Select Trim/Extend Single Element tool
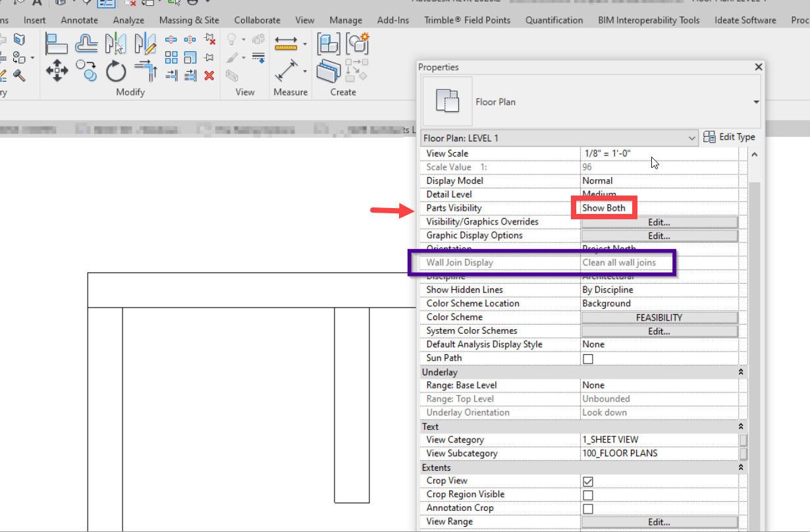 tap(171, 76)
